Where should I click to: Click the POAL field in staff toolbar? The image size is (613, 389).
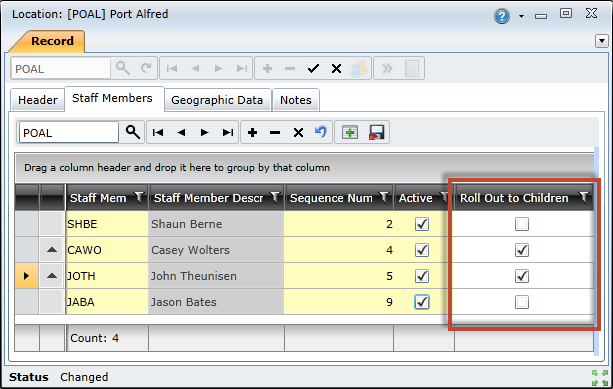pos(68,133)
